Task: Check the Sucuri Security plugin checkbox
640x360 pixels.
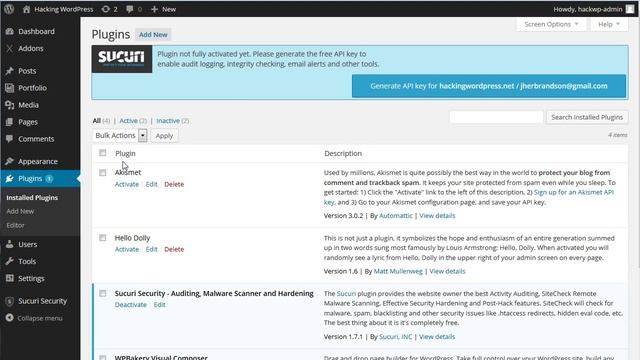Action: click(x=102, y=293)
